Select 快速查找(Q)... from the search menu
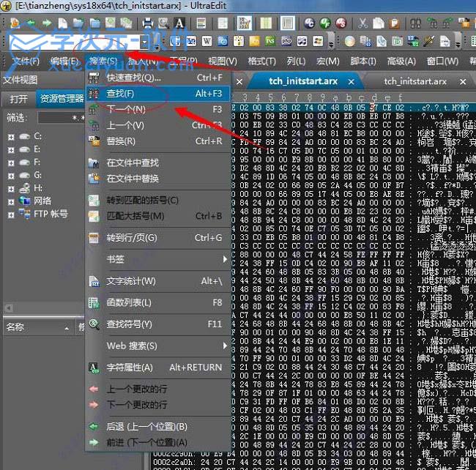The height and width of the screenshot is (470, 476). click(x=158, y=78)
